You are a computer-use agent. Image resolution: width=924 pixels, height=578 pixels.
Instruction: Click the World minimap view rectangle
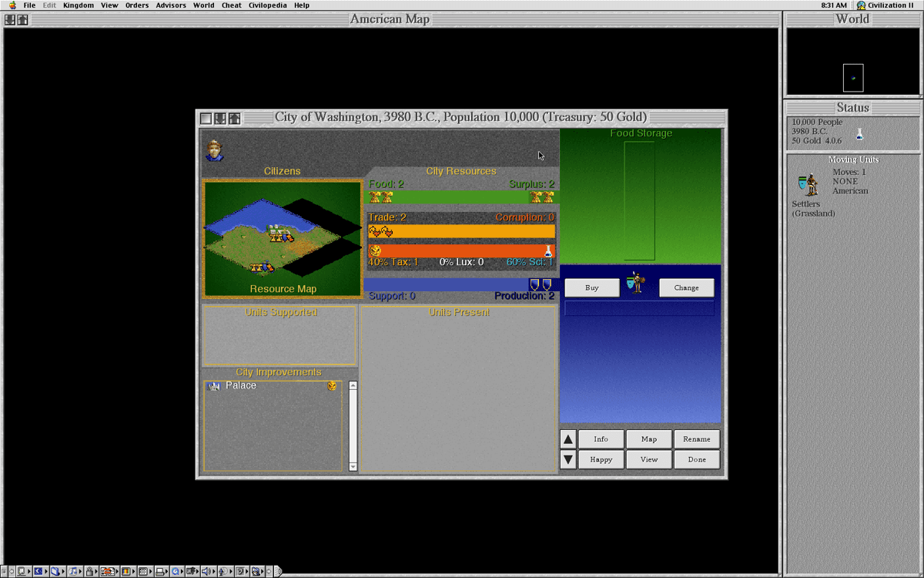pyautogui.click(x=853, y=78)
